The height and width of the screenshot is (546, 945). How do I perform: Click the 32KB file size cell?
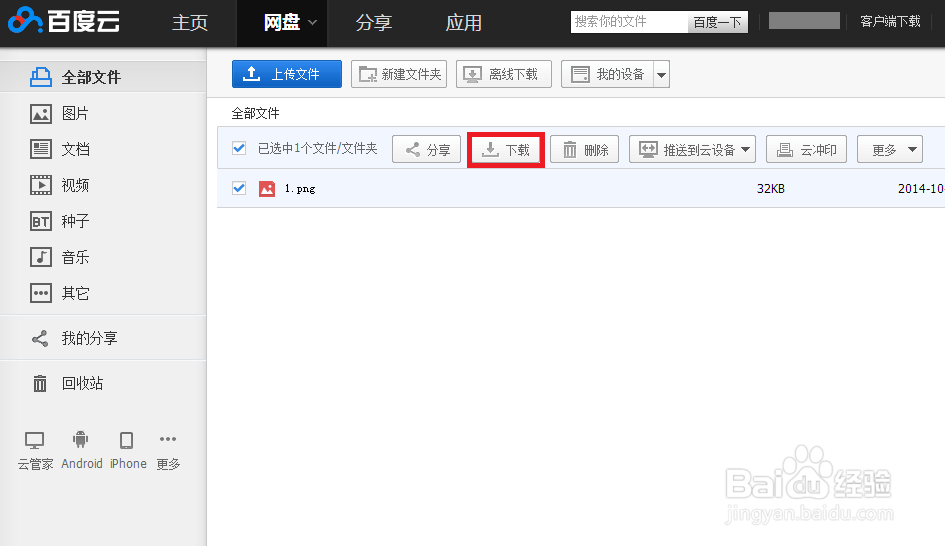tap(771, 189)
